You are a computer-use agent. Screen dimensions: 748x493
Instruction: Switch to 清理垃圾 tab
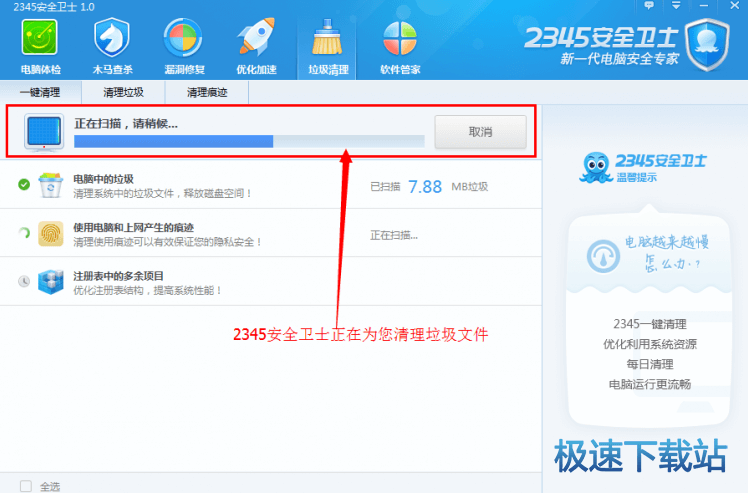[x=124, y=92]
